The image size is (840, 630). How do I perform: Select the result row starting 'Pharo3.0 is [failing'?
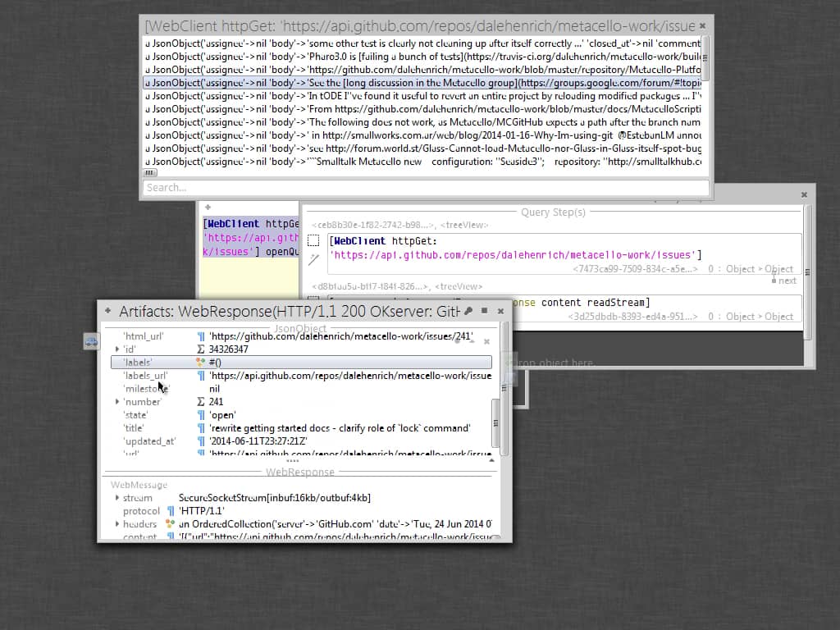point(422,57)
